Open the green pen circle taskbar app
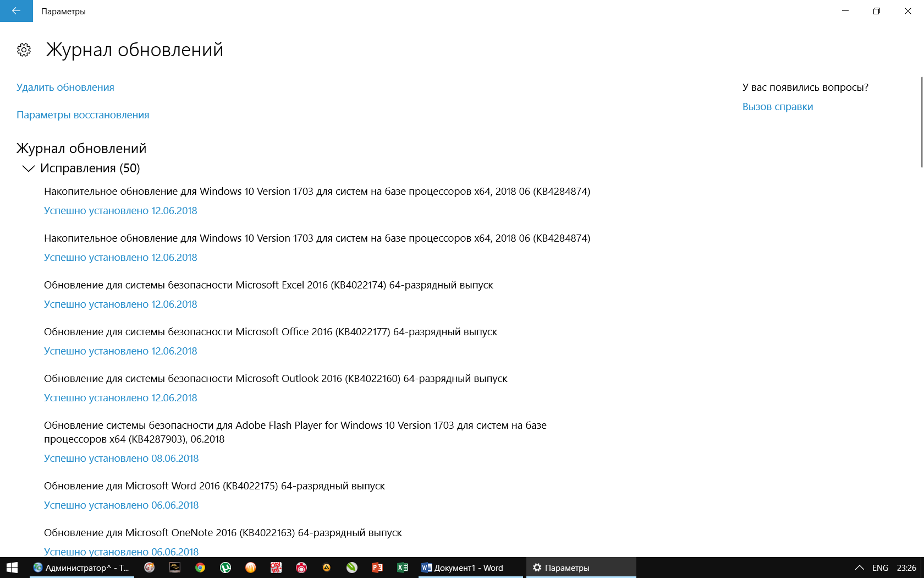Viewport: 924px width, 578px height. pos(352,568)
